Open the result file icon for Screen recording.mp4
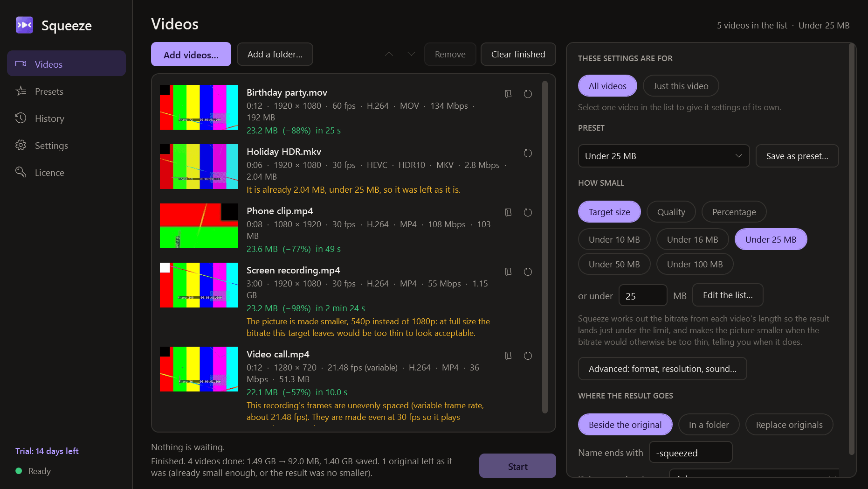The height and width of the screenshot is (489, 868). click(x=508, y=272)
